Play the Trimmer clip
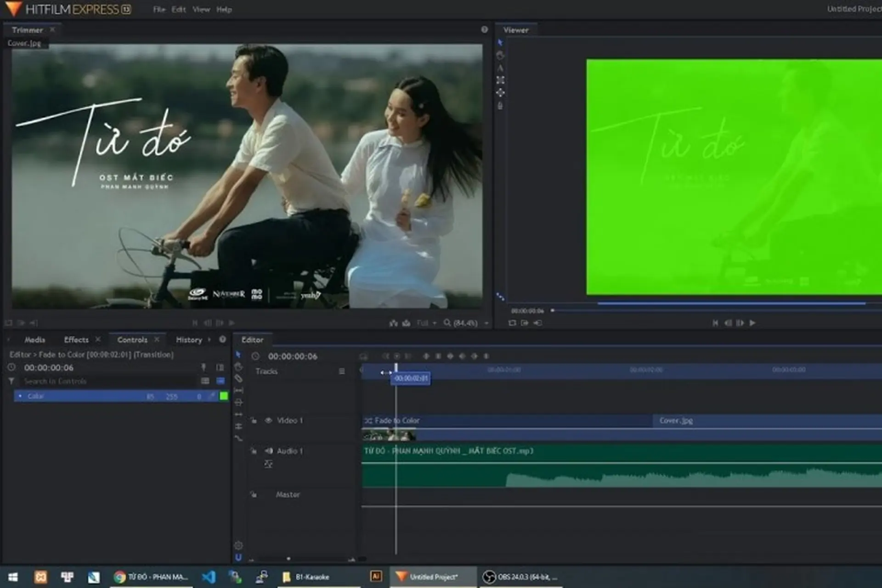Screen dimensions: 882x588 [232, 323]
